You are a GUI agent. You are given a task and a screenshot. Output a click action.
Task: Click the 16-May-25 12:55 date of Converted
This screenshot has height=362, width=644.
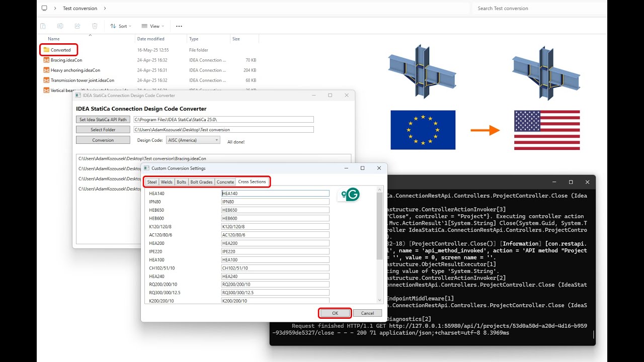153,50
